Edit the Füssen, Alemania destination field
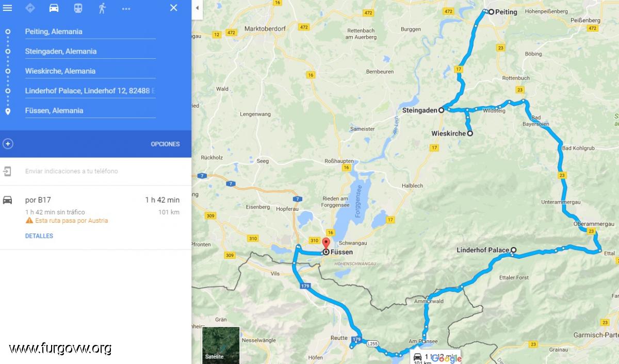This screenshot has width=619, height=364. 90,110
